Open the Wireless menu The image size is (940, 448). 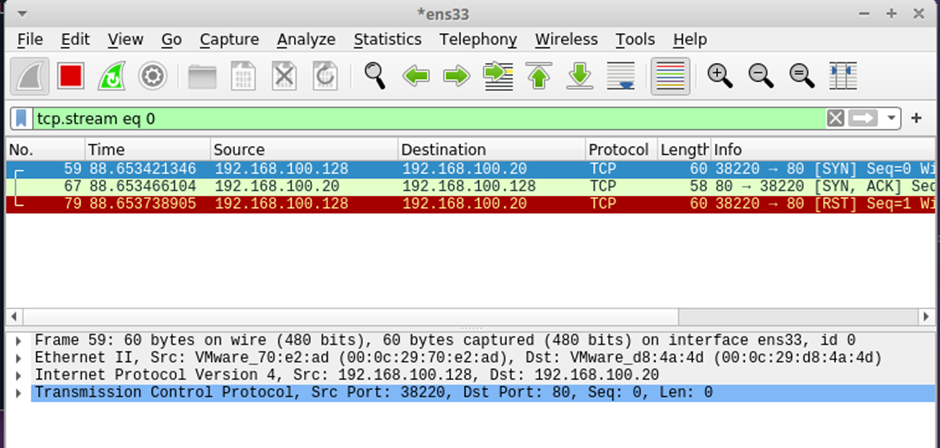(x=566, y=40)
